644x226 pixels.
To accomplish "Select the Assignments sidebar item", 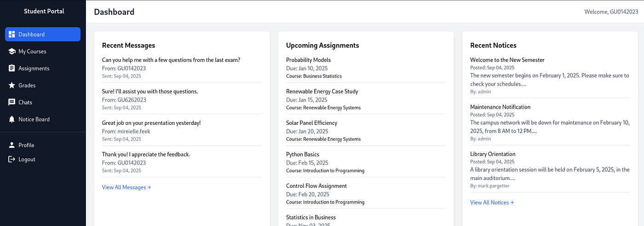I will tap(34, 69).
